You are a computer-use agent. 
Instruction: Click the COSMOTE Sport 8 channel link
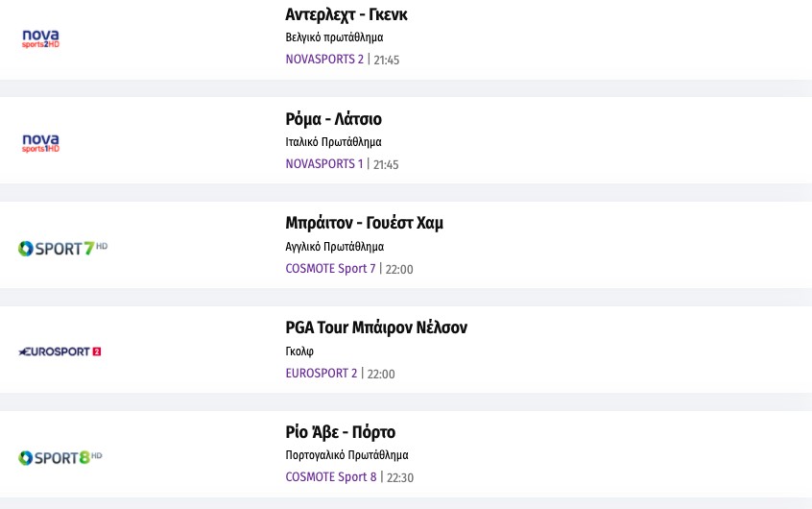(331, 477)
